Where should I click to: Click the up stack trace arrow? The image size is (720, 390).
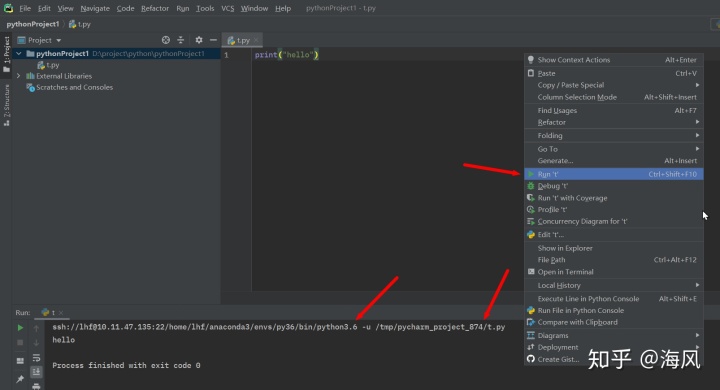(36, 328)
